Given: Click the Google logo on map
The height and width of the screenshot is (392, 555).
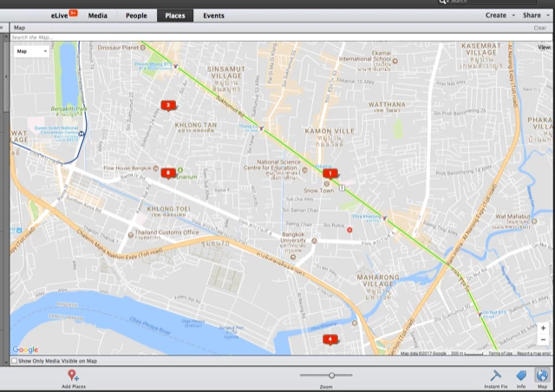Looking at the screenshot, I should tap(25, 350).
